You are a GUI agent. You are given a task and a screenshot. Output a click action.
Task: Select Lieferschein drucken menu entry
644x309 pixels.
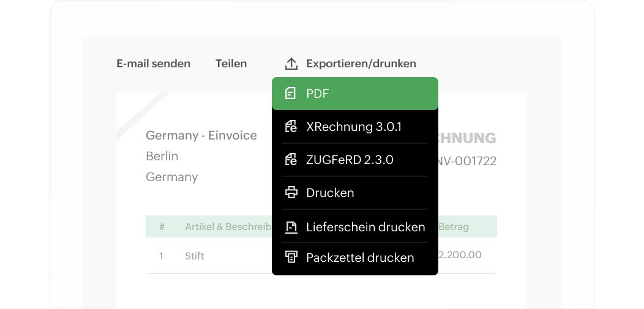pos(355,227)
